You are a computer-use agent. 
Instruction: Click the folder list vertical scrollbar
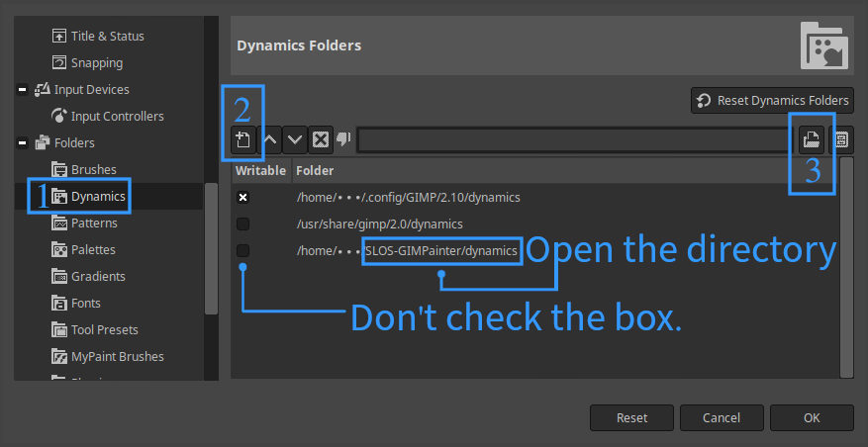(x=846, y=267)
